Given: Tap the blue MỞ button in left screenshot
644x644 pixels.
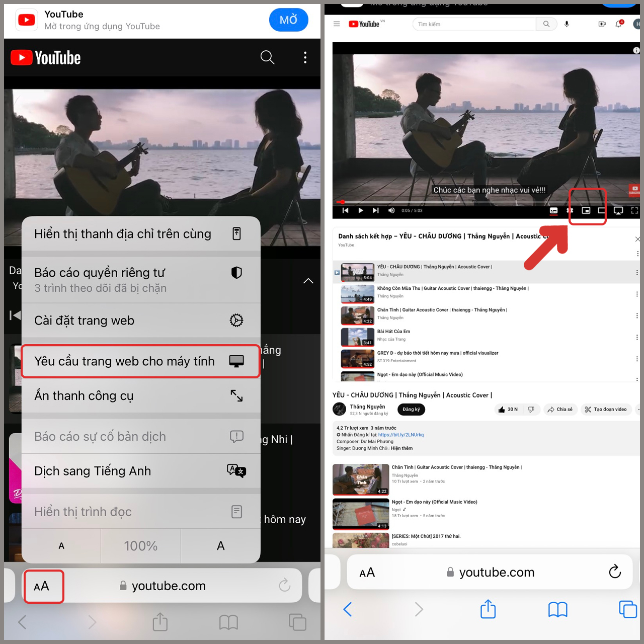Looking at the screenshot, I should click(x=288, y=20).
